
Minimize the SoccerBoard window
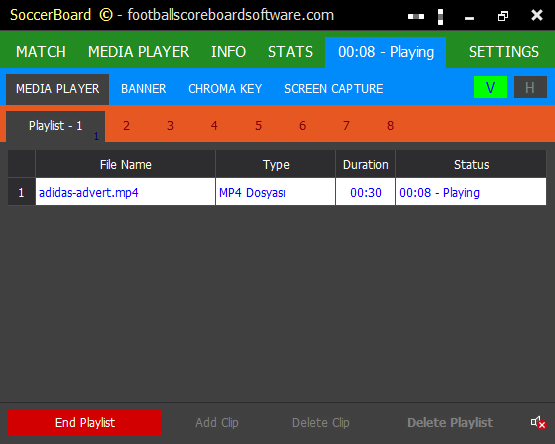click(x=469, y=18)
